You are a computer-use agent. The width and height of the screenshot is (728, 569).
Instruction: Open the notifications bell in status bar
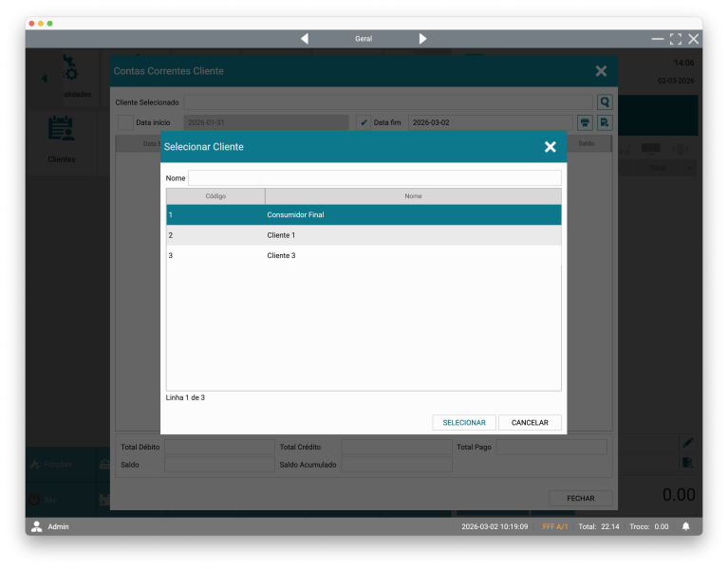[685, 526]
